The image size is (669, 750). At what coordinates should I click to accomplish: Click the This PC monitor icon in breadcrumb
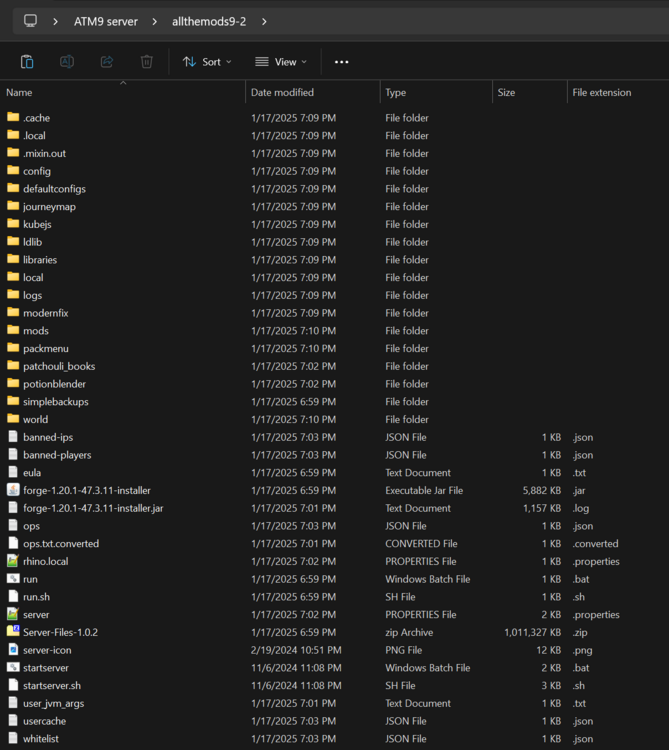[30, 21]
